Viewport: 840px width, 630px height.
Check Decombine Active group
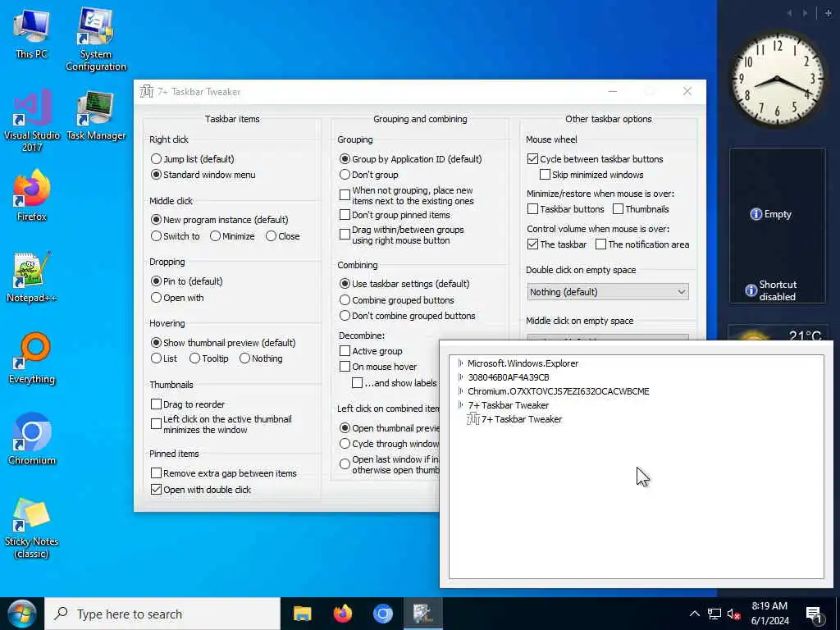point(345,351)
